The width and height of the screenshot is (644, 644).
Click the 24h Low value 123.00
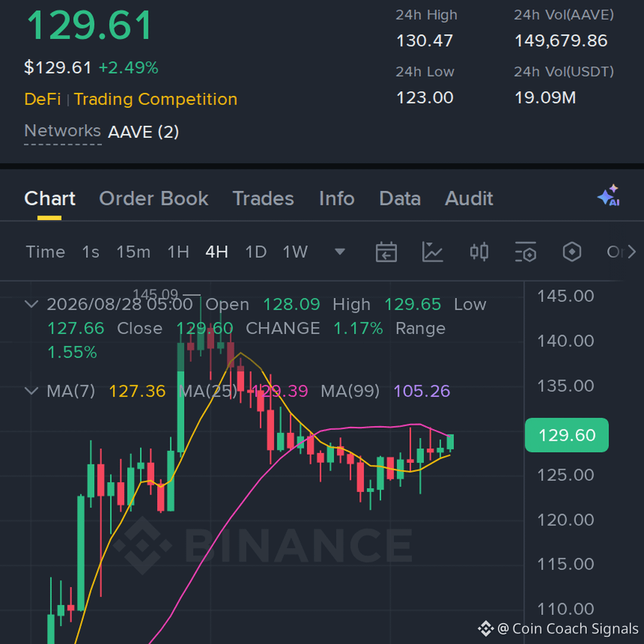coord(425,98)
